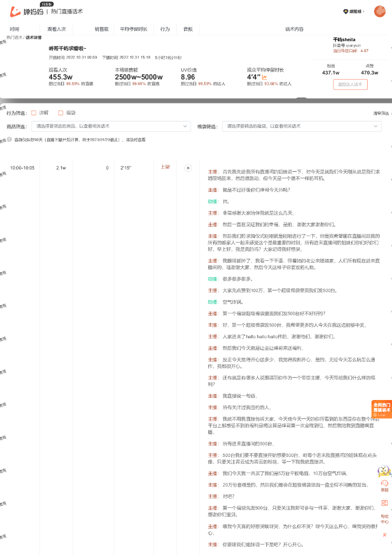
Task: Click the assistant line 很多很多很多
Action: coord(237,279)
